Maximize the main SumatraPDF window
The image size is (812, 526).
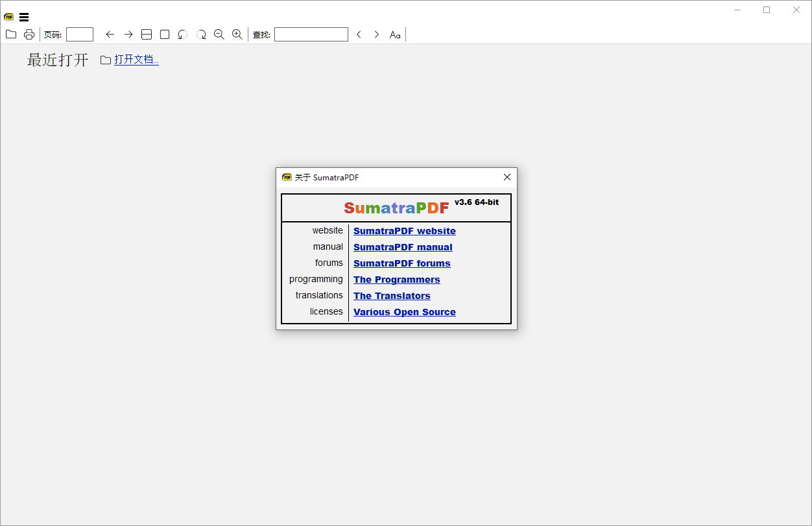pyautogui.click(x=767, y=10)
